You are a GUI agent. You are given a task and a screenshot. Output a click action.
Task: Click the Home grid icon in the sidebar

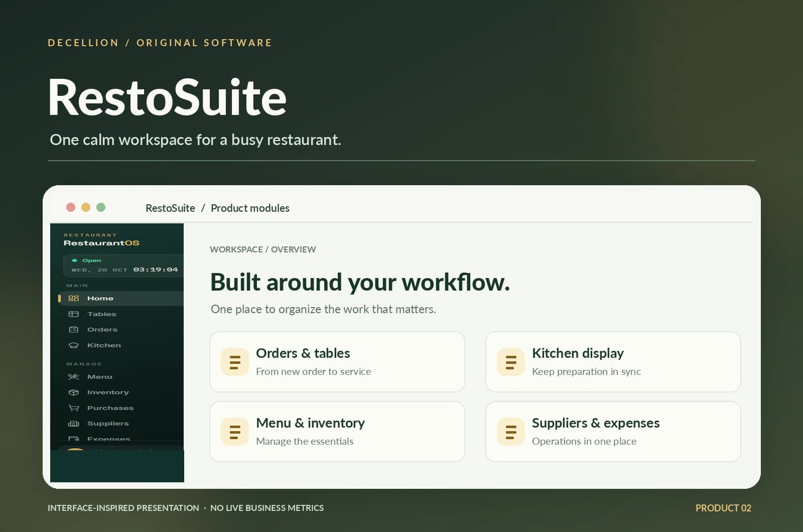click(x=74, y=298)
